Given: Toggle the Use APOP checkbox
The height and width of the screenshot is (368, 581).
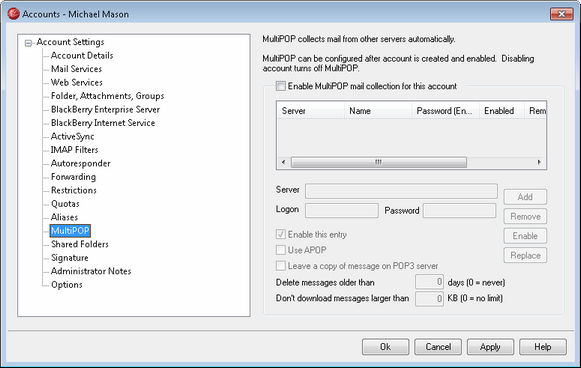Looking at the screenshot, I should tap(281, 250).
